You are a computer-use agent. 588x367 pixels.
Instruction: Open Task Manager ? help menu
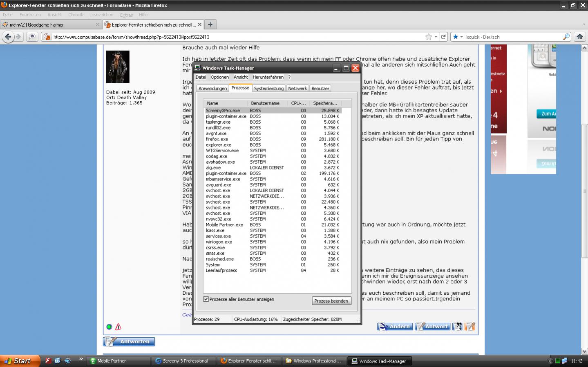tap(289, 77)
